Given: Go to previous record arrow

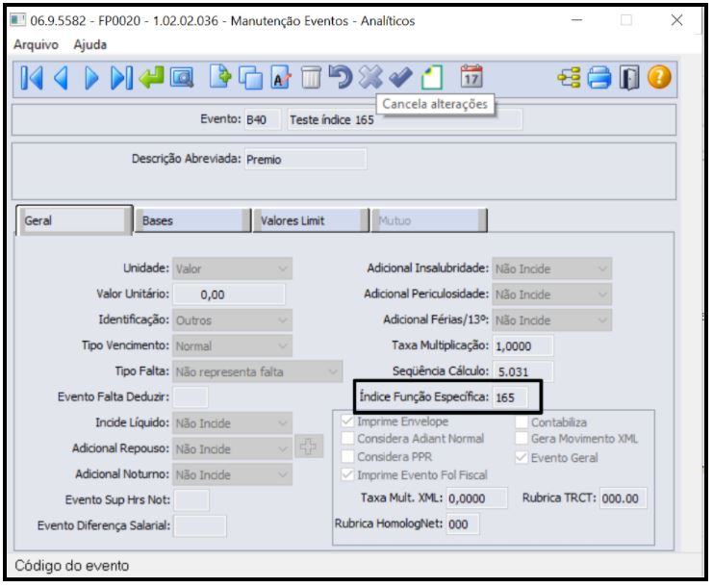Looking at the screenshot, I should 62,78.
